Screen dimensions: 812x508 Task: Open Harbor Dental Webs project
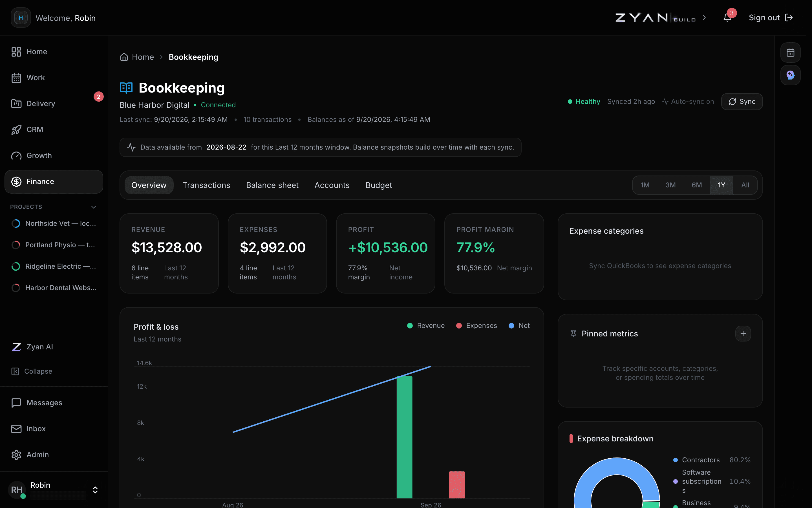(x=54, y=288)
